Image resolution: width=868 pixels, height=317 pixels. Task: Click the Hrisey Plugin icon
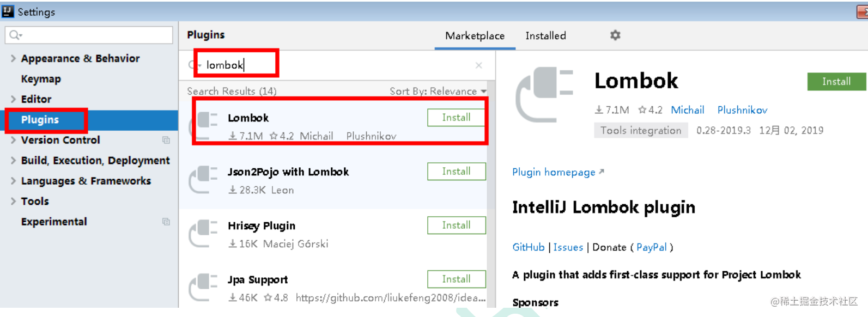tap(203, 233)
